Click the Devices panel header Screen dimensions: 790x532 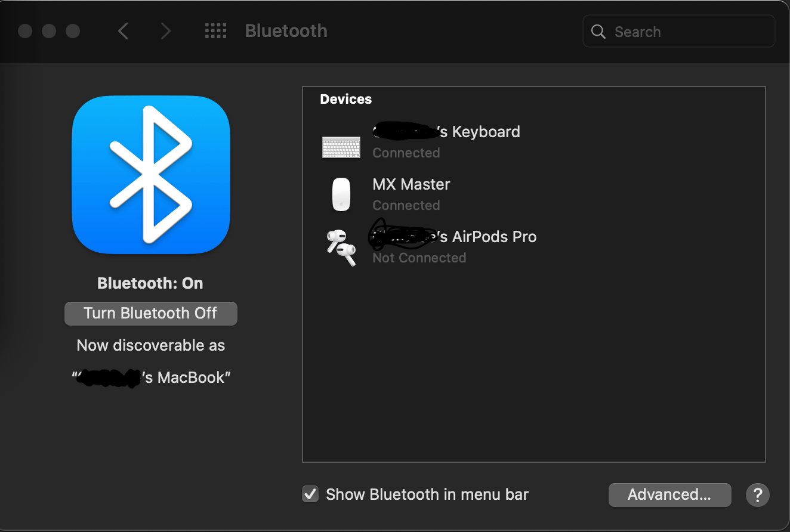point(345,99)
